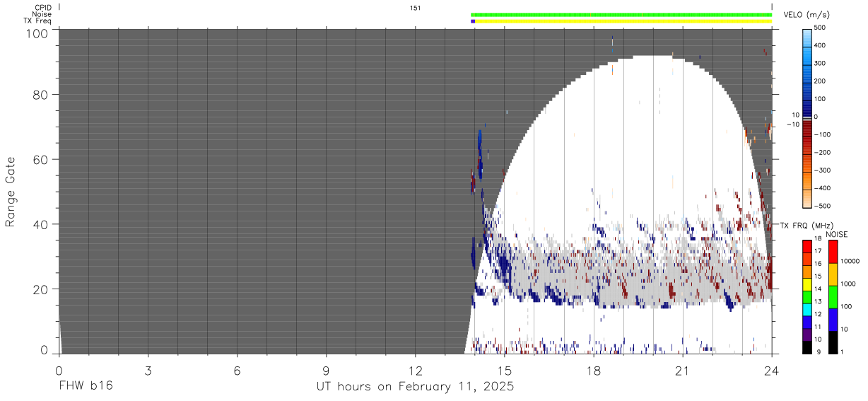Click the VELO (m/s) colorbar title
The height and width of the screenshot is (401, 868).
[807, 15]
